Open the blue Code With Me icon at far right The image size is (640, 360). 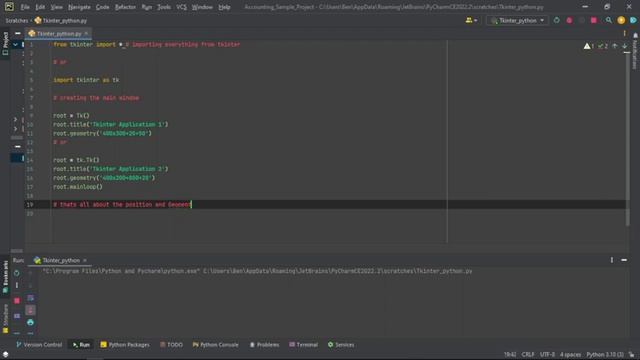pos(633,20)
